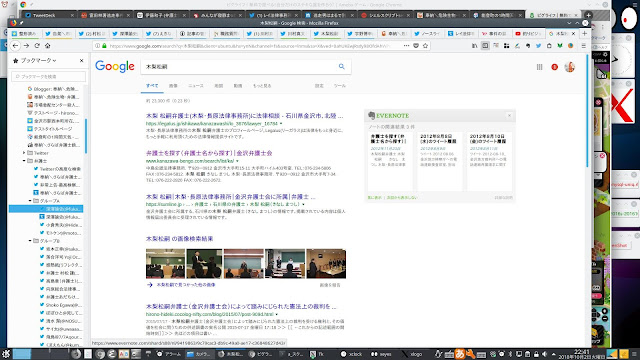This screenshot has width=640, height=360.
Task: Switch to the すべて results tab
Action: [152, 86]
